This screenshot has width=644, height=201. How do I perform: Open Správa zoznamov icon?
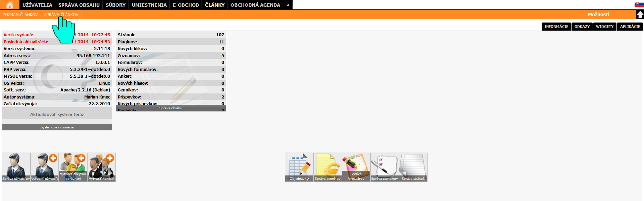pos(385,167)
